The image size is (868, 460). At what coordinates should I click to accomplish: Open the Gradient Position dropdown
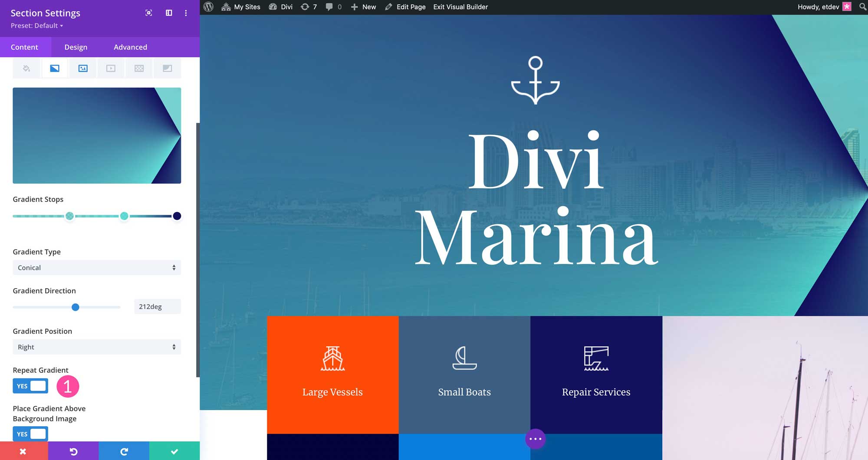pyautogui.click(x=97, y=347)
